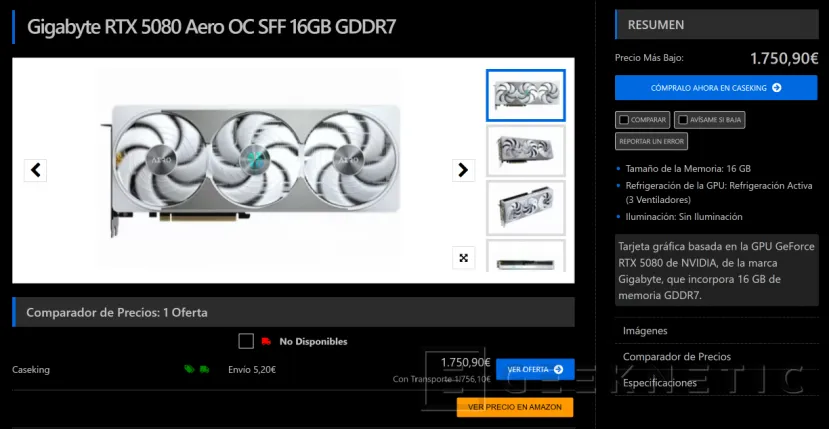The width and height of the screenshot is (829, 429).
Task: Click the Envío 5,20€ shipping text
Action: point(252,370)
